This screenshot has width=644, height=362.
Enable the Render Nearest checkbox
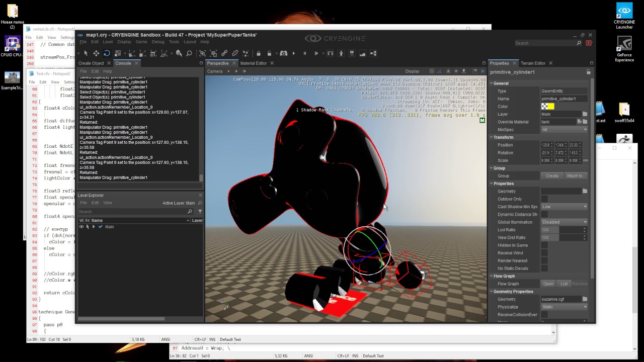(x=544, y=260)
